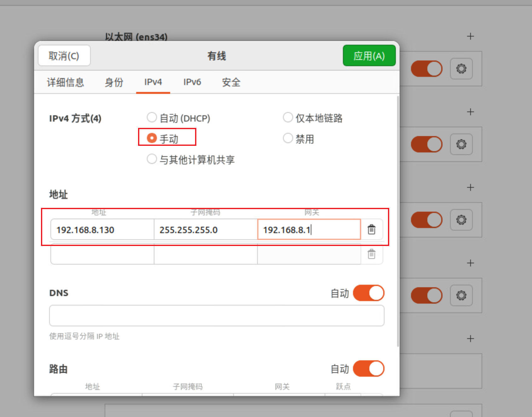
Task: Delete the 192.168.8.130 address row
Action: (x=372, y=229)
